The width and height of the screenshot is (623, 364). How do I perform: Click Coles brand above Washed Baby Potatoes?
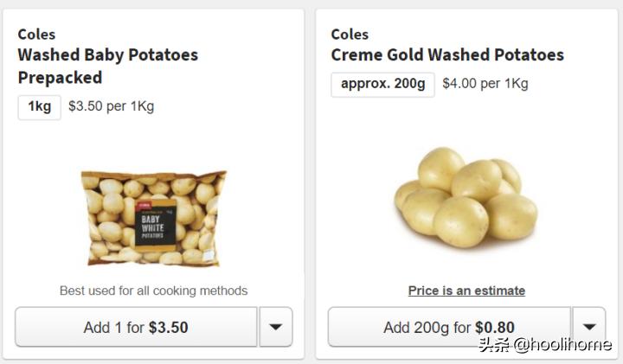(x=36, y=35)
